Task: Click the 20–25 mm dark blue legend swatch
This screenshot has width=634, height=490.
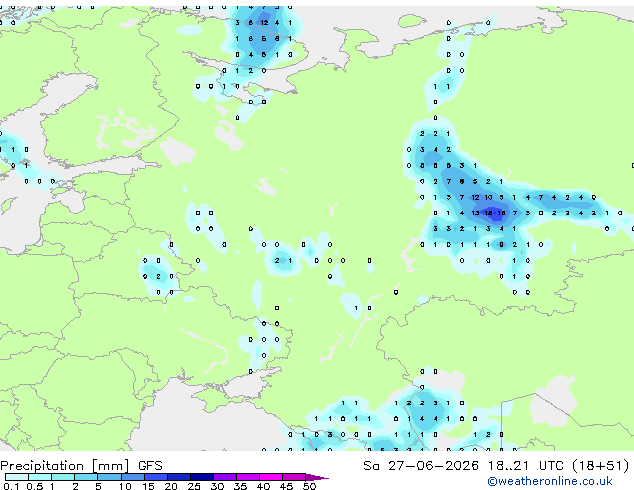Action: click(x=178, y=477)
